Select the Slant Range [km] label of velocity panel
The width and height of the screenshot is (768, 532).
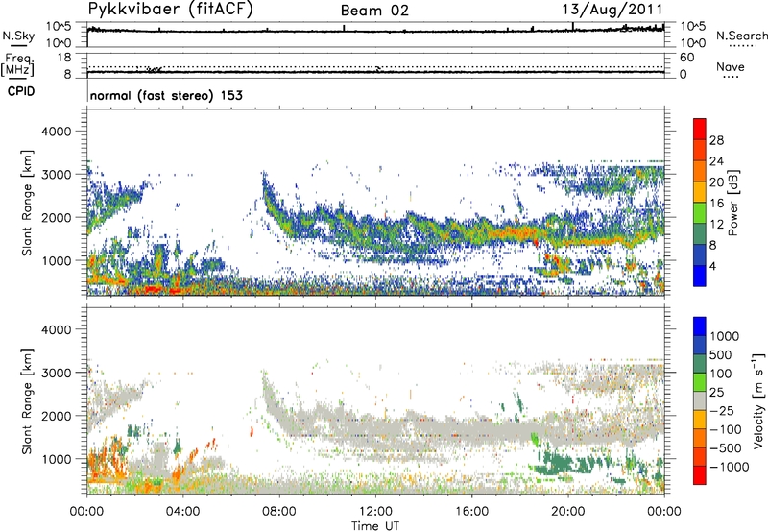(x=27, y=400)
